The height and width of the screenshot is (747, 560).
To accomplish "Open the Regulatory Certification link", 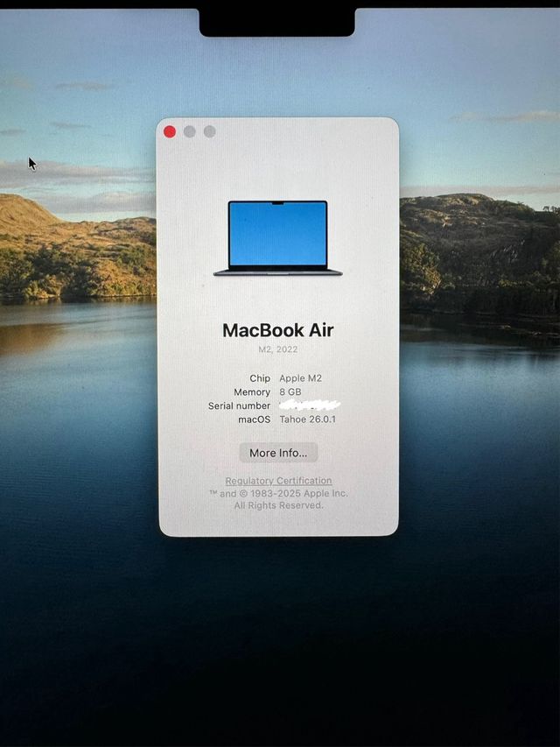I will click(x=278, y=481).
